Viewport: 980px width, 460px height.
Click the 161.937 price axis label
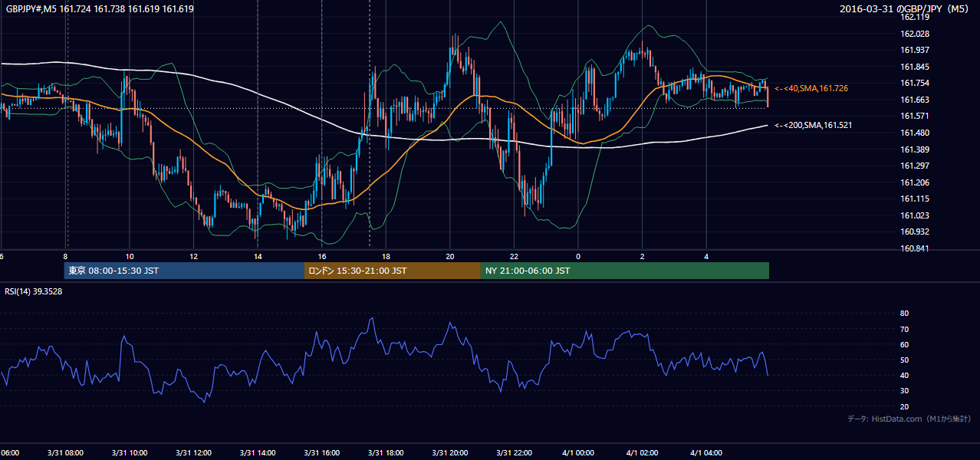coord(915,50)
